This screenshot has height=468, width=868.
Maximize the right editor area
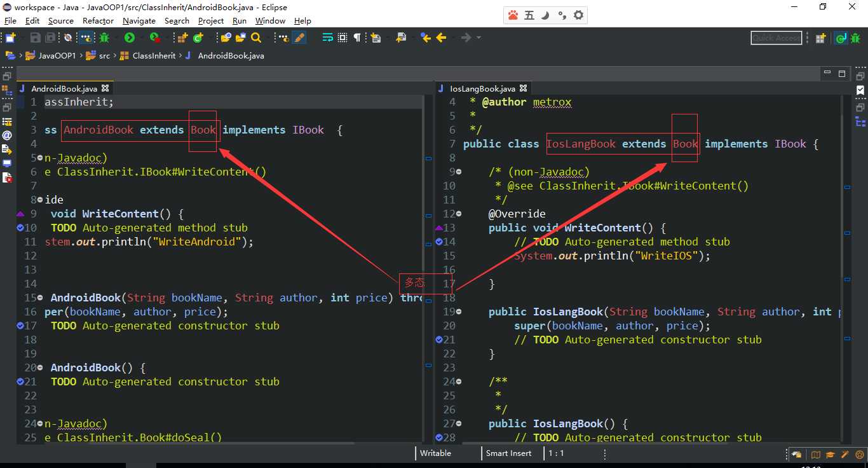pos(842,74)
